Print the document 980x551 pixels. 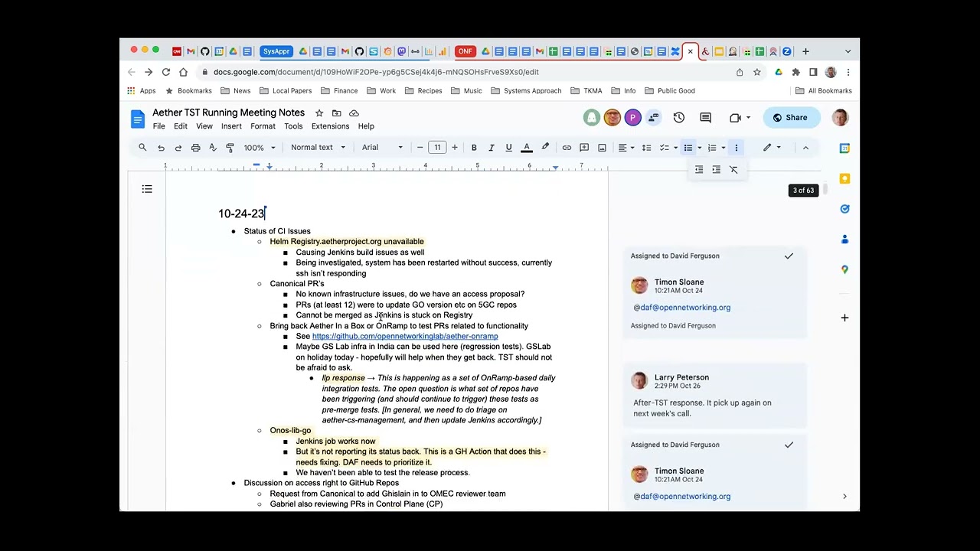click(196, 148)
